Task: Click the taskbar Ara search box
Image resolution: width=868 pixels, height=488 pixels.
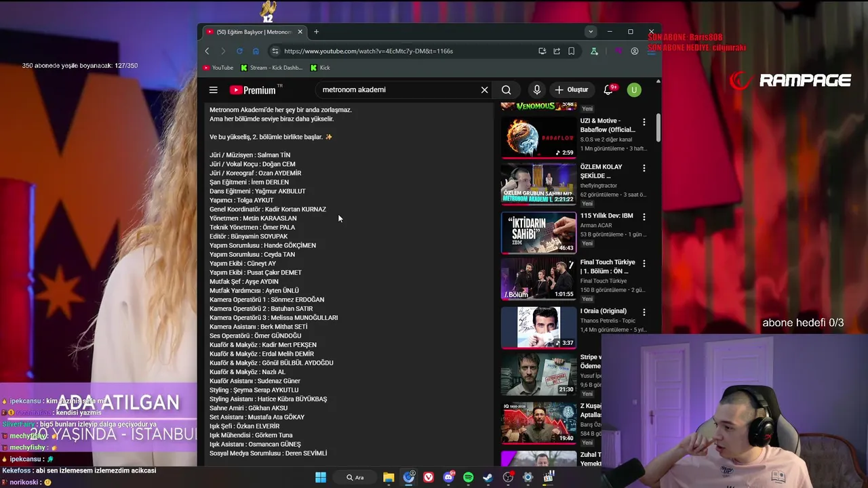Action: [355, 477]
